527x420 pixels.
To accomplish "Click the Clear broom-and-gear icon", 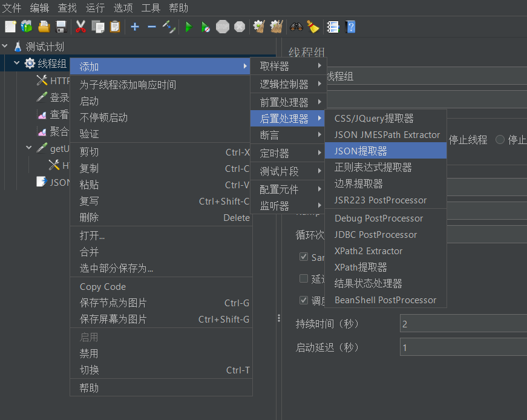I will pos(259,27).
